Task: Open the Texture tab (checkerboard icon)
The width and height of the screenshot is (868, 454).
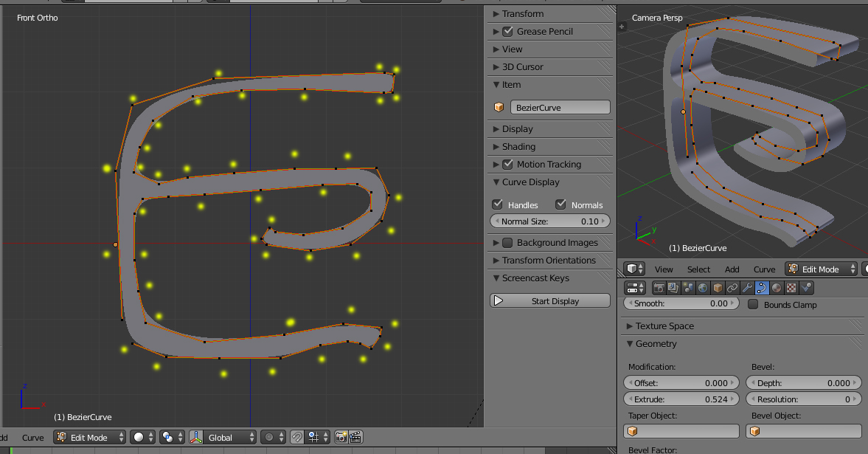Action: [791, 288]
